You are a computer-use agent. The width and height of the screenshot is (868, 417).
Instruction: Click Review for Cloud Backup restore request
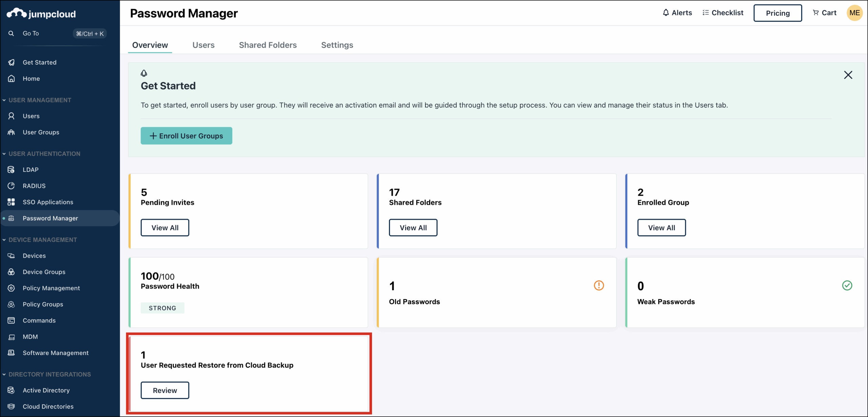pos(165,391)
